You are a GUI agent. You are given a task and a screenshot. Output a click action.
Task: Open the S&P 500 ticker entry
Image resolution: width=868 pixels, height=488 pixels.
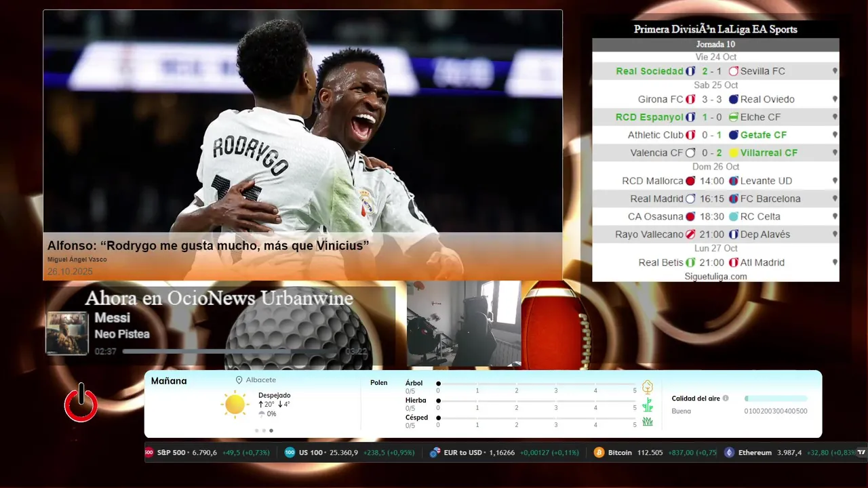pos(208,452)
